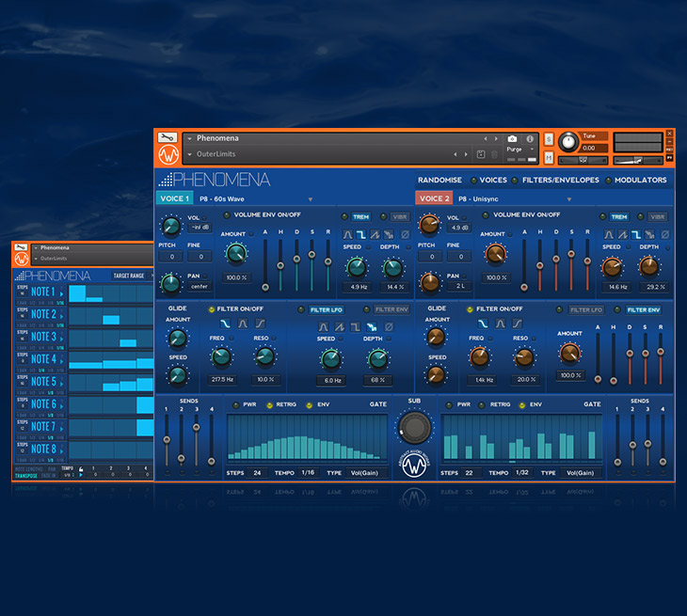Toggle Voice 1 Filter on/off LED

coord(211,309)
